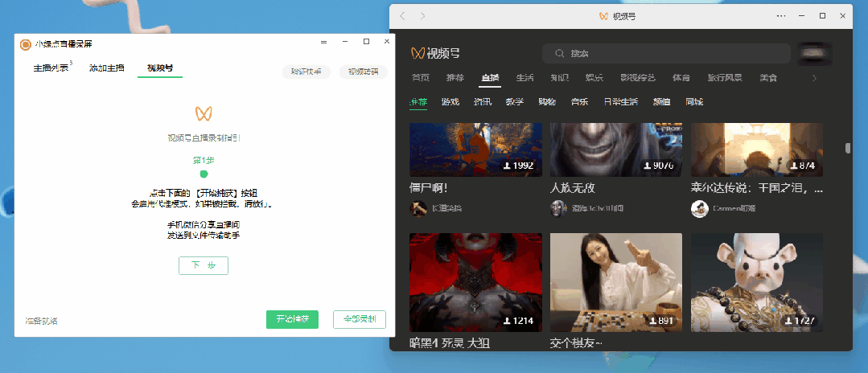Open the 体育 category tab
Viewport: 868px width, 373px height.
click(x=681, y=78)
